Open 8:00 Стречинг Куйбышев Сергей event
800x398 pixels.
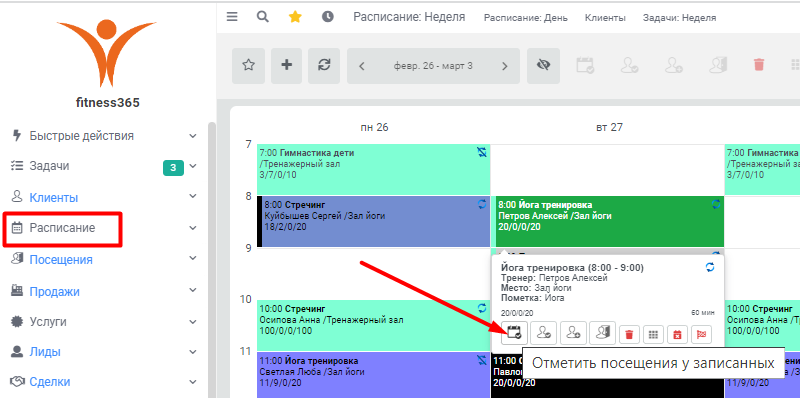click(373, 221)
